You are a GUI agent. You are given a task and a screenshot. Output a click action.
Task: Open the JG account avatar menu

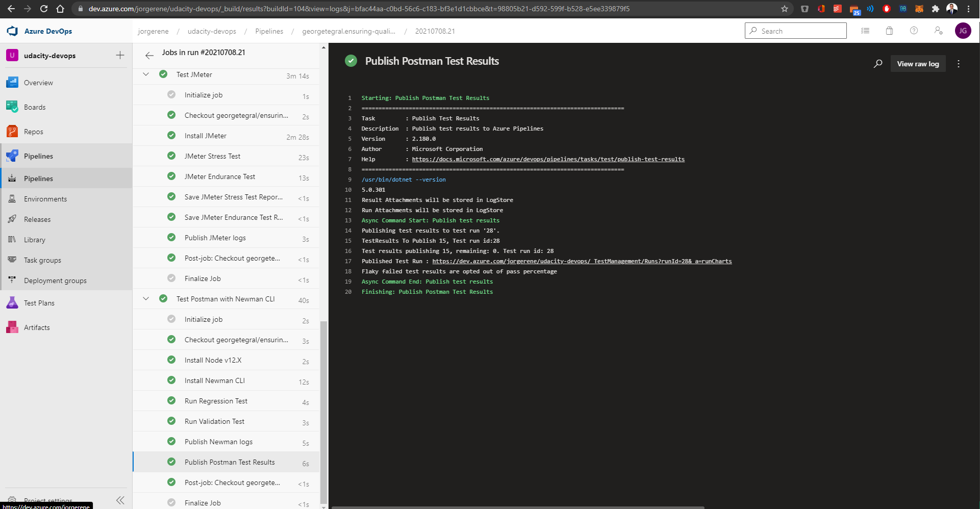[x=963, y=31]
